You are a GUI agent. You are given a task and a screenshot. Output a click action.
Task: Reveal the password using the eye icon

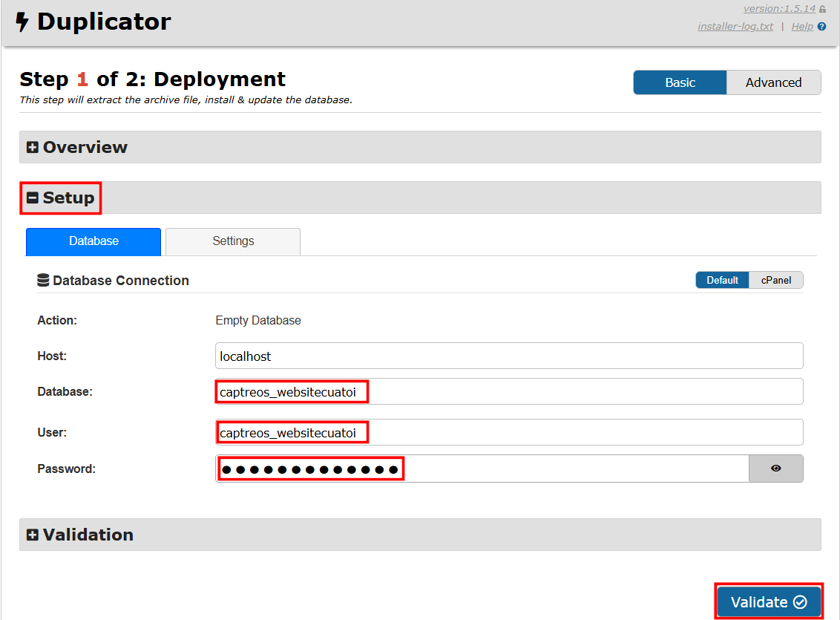point(776,469)
